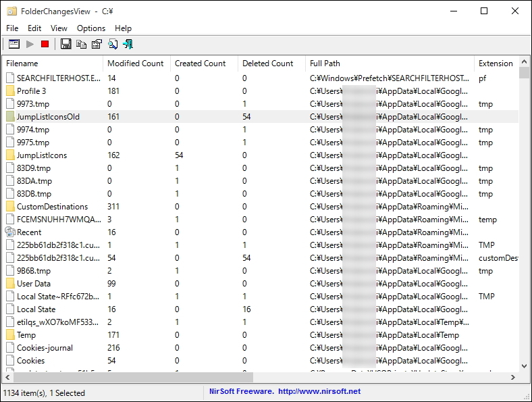Open the http://www.nirsoft.net link
The height and width of the screenshot is (402, 532).
click(x=319, y=391)
